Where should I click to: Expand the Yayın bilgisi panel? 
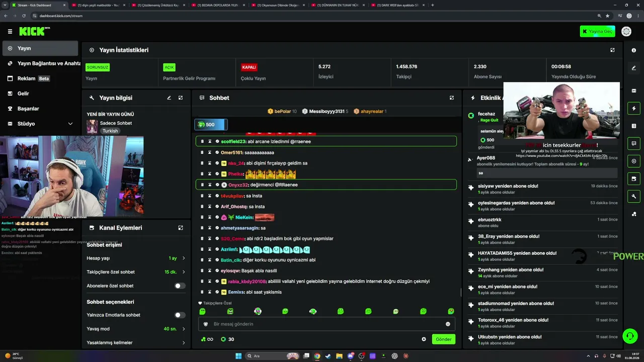click(181, 98)
